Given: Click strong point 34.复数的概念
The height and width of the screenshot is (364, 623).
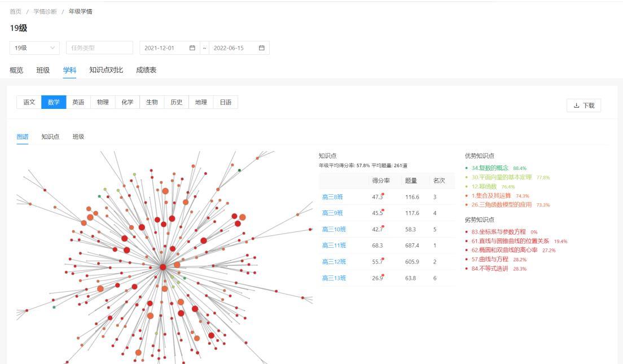Looking at the screenshot, I should (490, 168).
